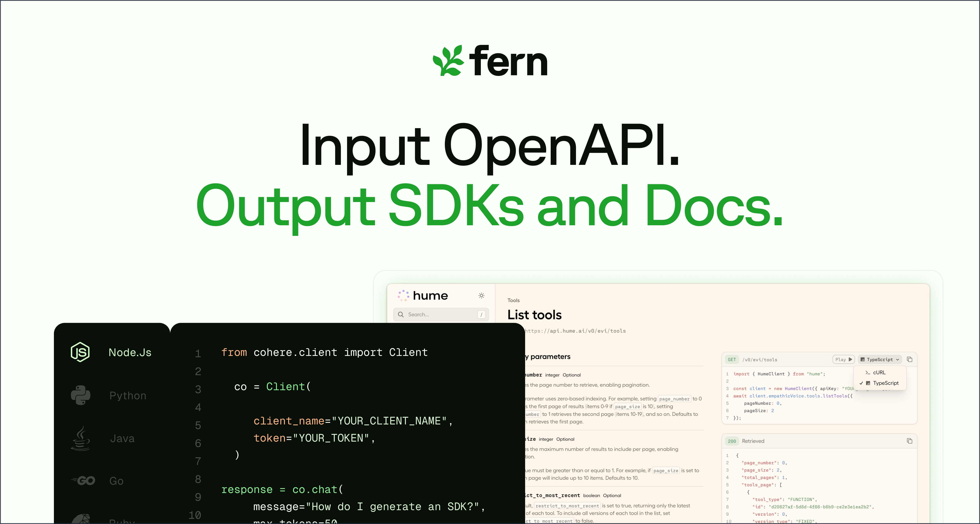Click the 200 status code badge
This screenshot has height=524, width=980.
[732, 441]
